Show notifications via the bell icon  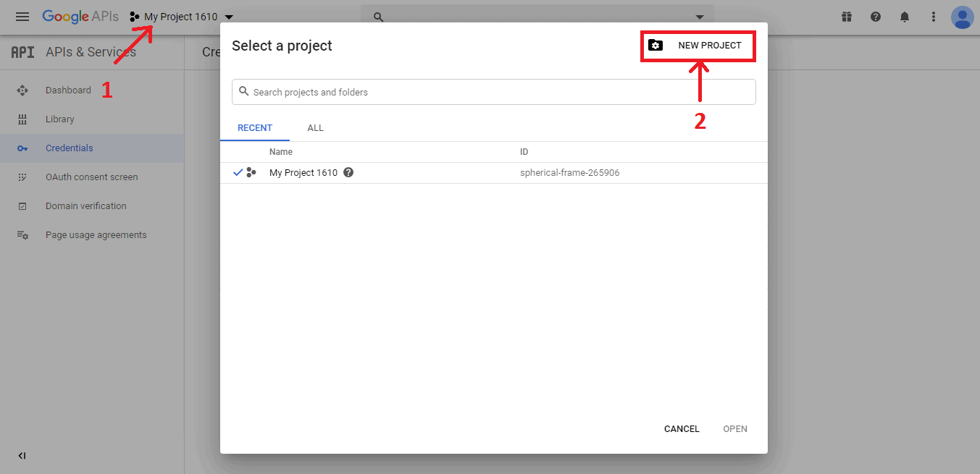click(x=905, y=17)
